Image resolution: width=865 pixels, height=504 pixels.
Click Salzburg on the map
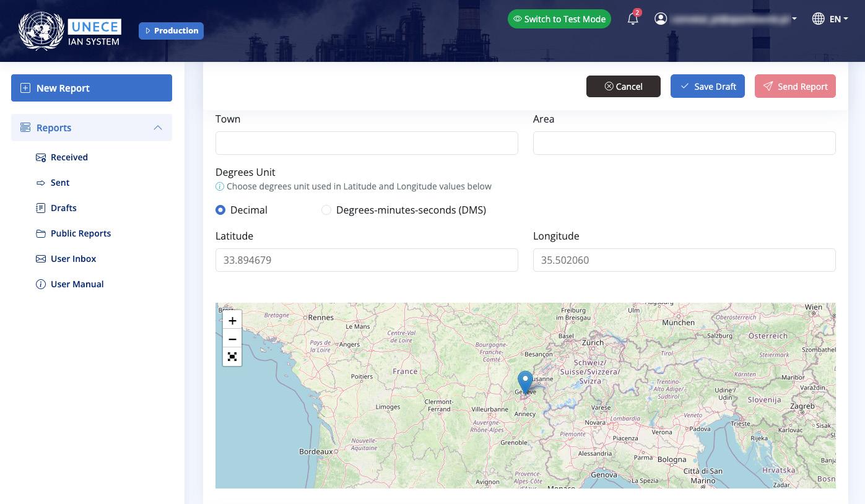tap(720, 336)
